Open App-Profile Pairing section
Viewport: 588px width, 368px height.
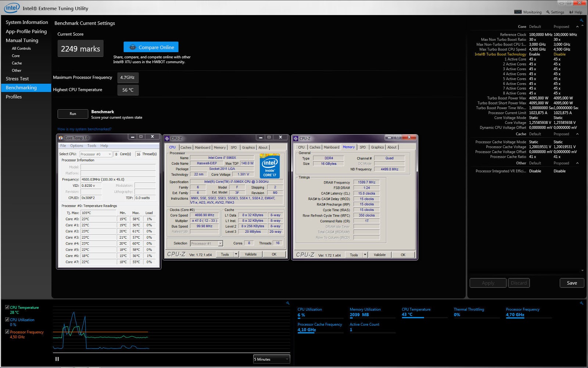tap(26, 32)
